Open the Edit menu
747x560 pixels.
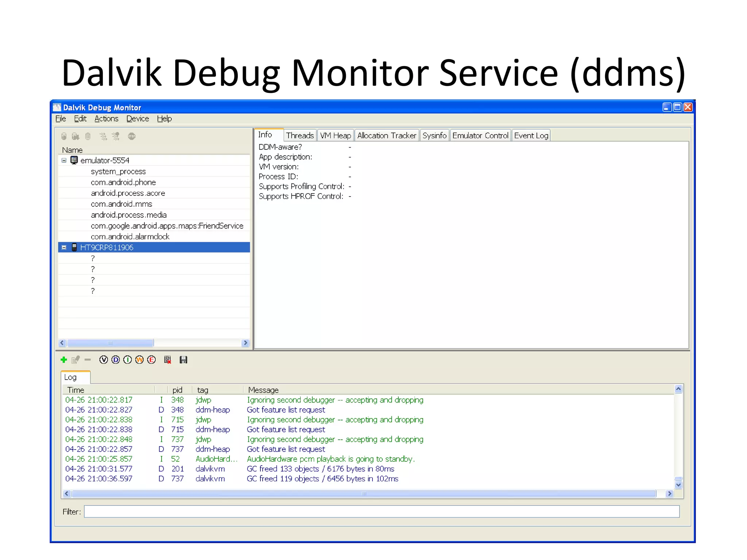point(80,119)
